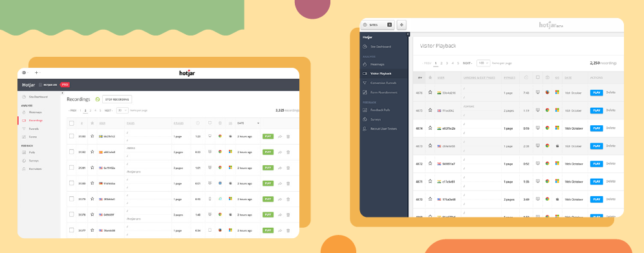Sort by star column in Recordings table header

92,123
